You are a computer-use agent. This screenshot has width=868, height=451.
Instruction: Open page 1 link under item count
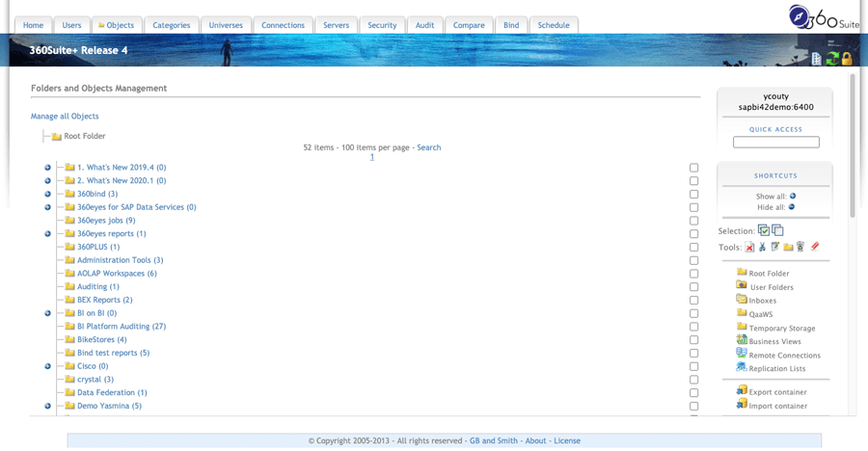click(372, 157)
